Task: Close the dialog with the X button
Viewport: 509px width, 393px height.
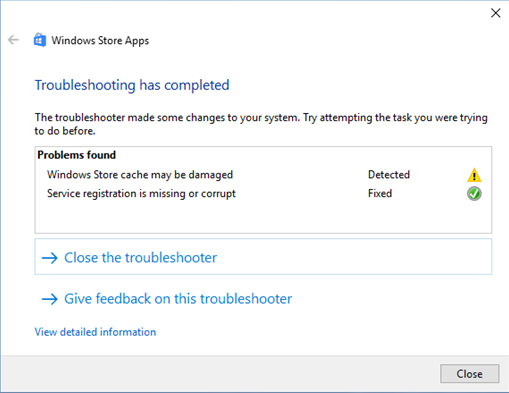Action: 496,13
